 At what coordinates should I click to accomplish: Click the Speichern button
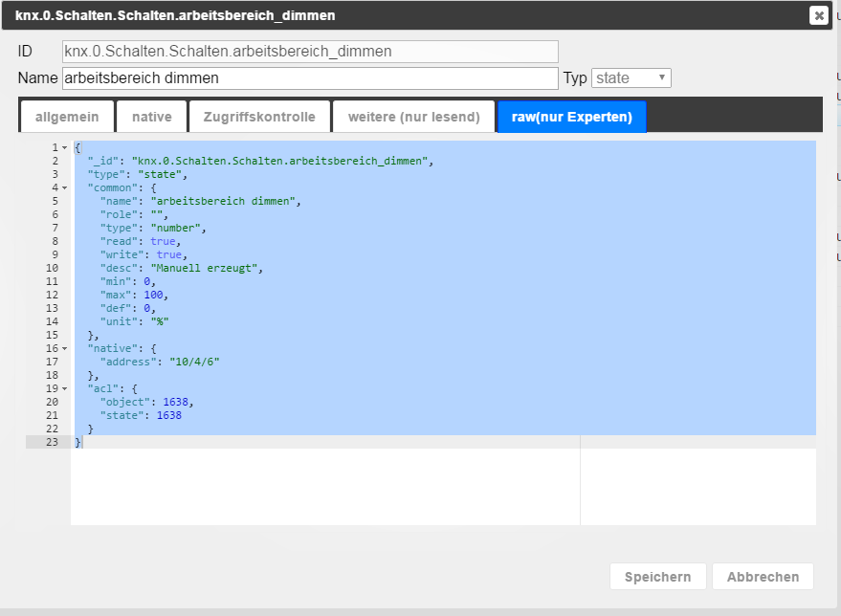tap(657, 577)
